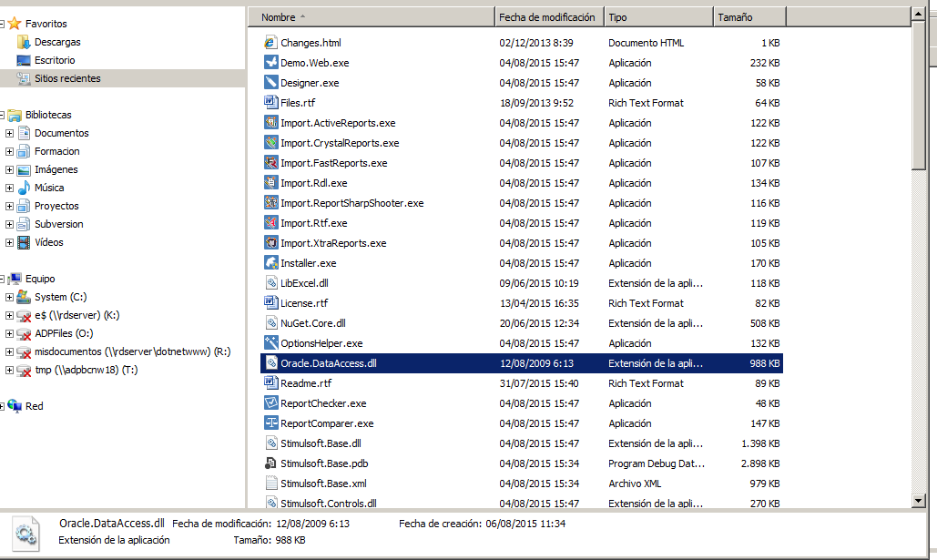937x560 pixels.
Task: Click the Import.ReportSharpShooter.exe icon
Action: pos(270,203)
